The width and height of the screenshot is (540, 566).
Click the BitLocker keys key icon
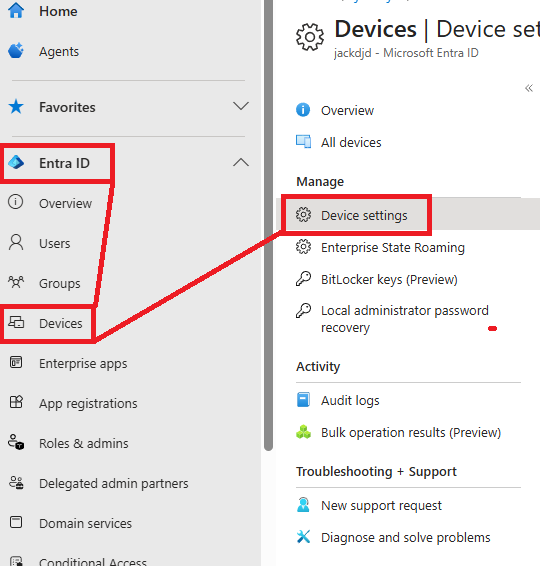tap(303, 279)
